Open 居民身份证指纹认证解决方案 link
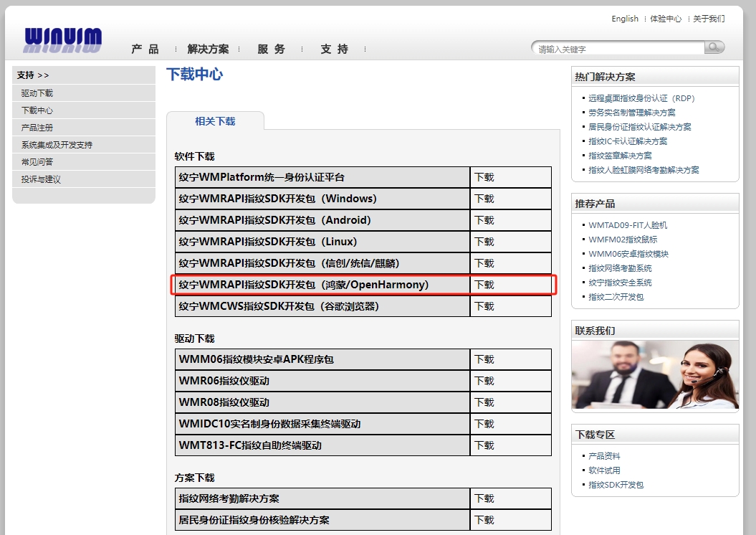756x535 pixels. click(640, 127)
